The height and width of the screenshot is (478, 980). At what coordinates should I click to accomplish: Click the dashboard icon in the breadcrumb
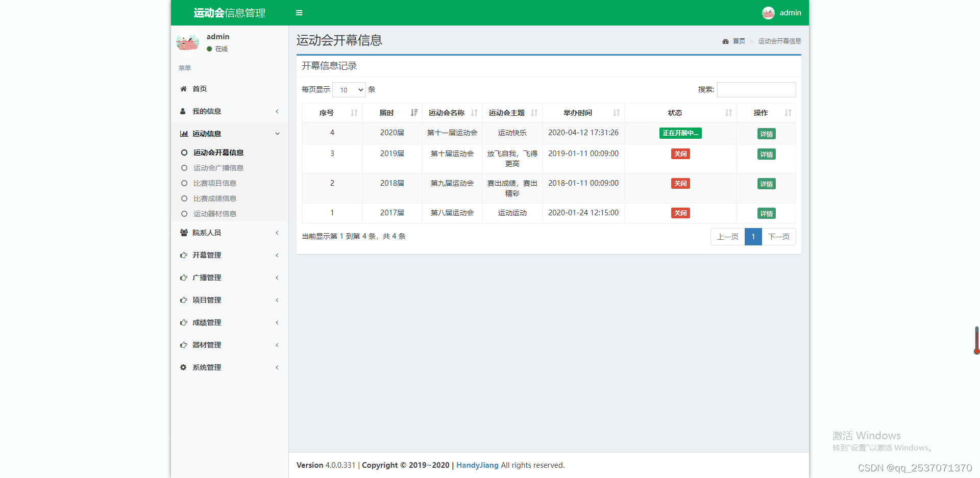(x=725, y=41)
